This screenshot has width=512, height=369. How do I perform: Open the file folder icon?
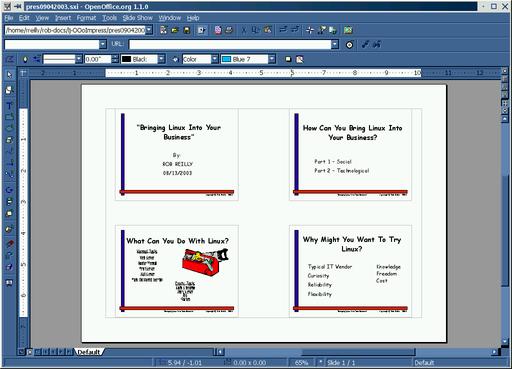click(175, 30)
